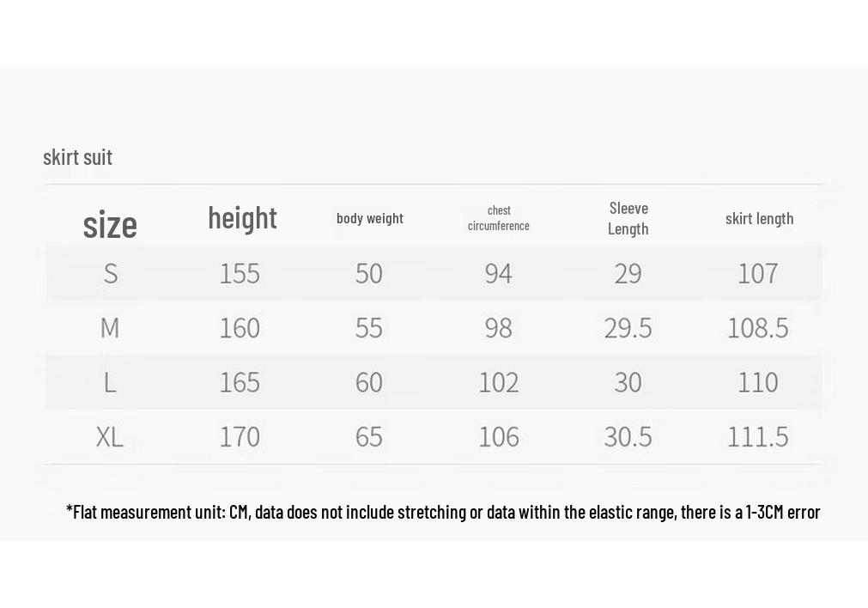Image resolution: width=868 pixels, height=608 pixels.
Task: Click body weight value 55
Action: coord(368,328)
